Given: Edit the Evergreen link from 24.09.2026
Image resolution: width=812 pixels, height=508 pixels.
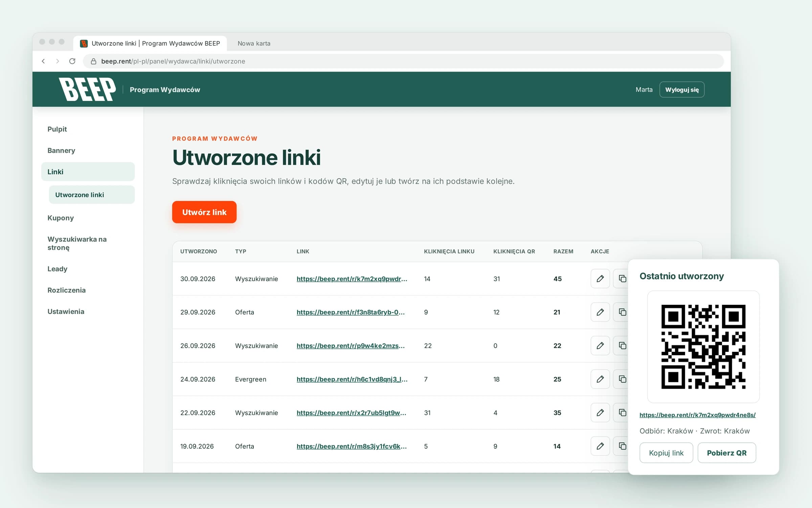Looking at the screenshot, I should click(x=600, y=379).
